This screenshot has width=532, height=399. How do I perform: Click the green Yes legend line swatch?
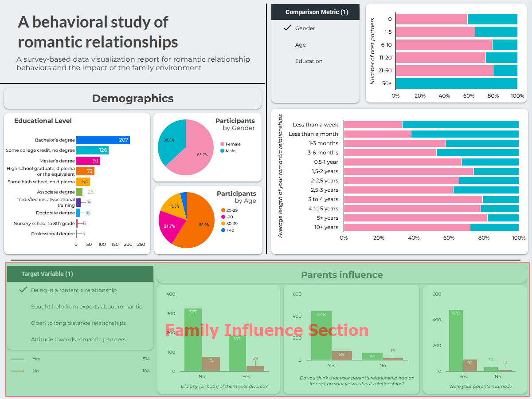coord(18,359)
